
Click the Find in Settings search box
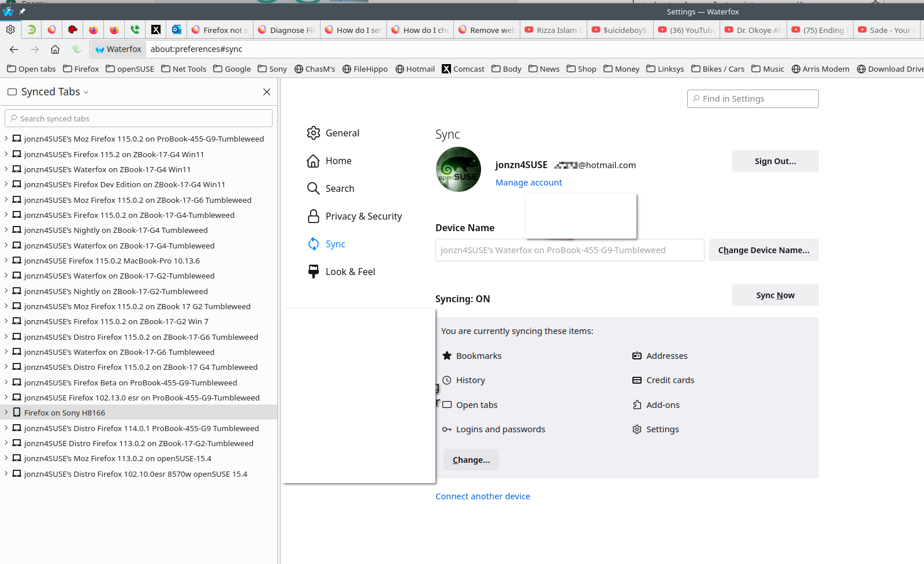[752, 99]
